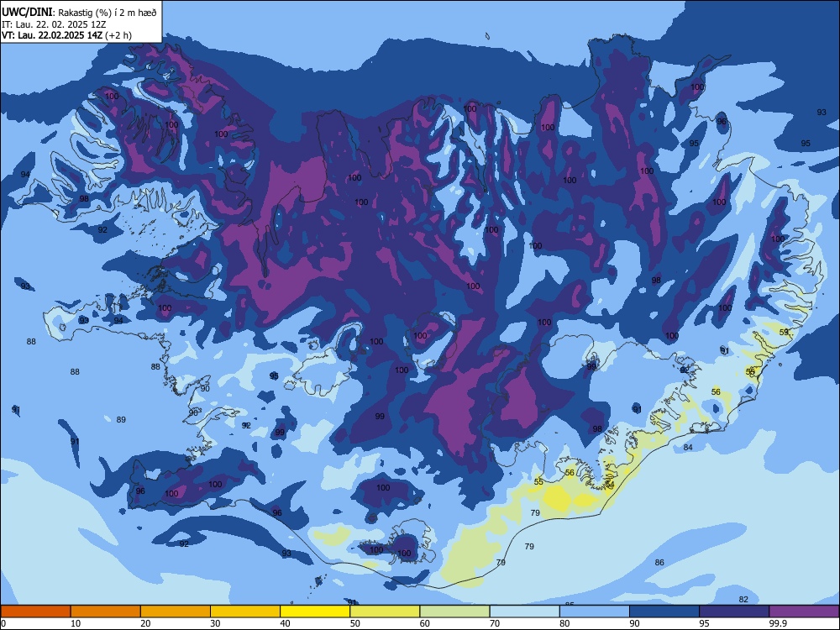Click the legend tick label 70

(495, 623)
